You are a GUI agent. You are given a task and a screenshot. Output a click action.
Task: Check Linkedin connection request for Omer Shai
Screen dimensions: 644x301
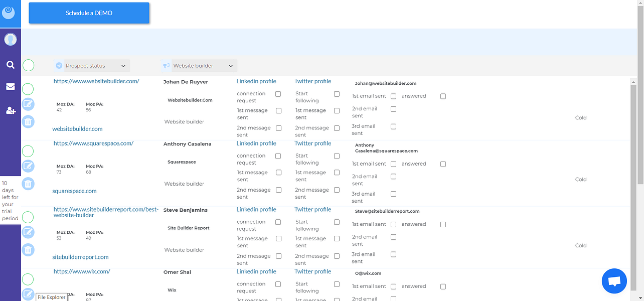(278, 284)
